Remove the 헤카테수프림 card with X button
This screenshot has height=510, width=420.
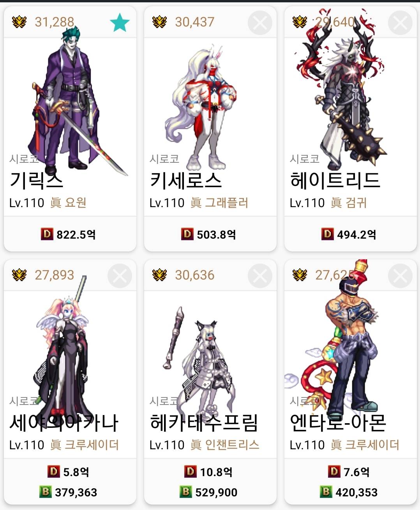pyautogui.click(x=260, y=276)
